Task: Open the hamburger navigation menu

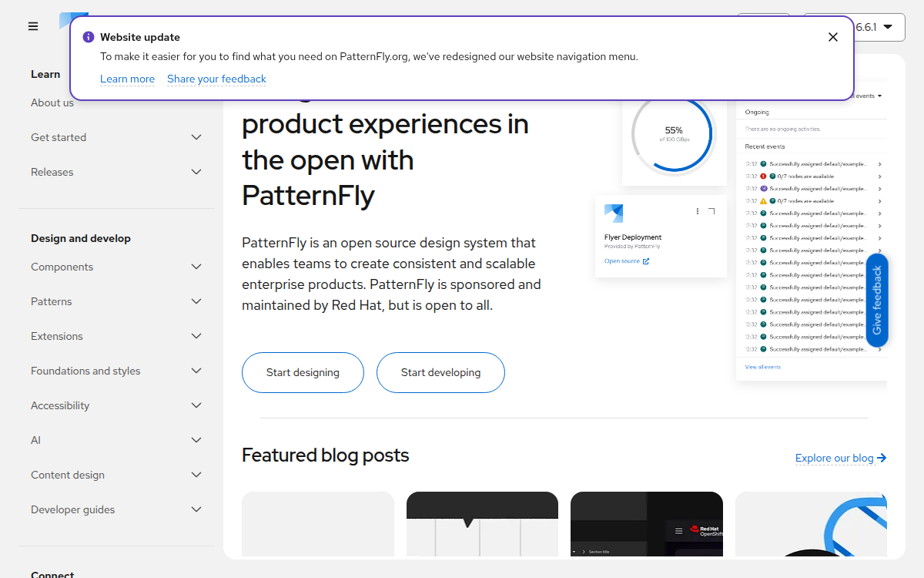Action: tap(33, 26)
